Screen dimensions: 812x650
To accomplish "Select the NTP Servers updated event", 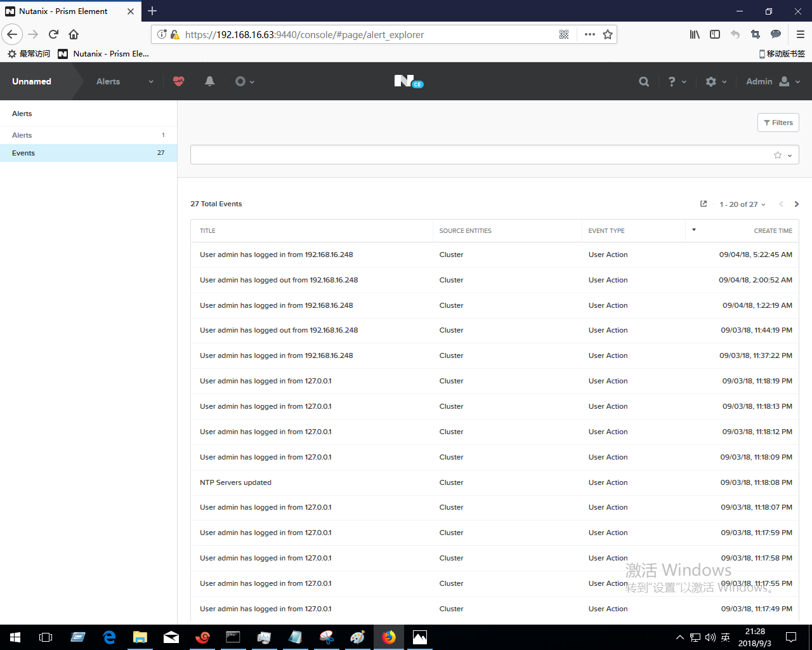I will [495, 482].
